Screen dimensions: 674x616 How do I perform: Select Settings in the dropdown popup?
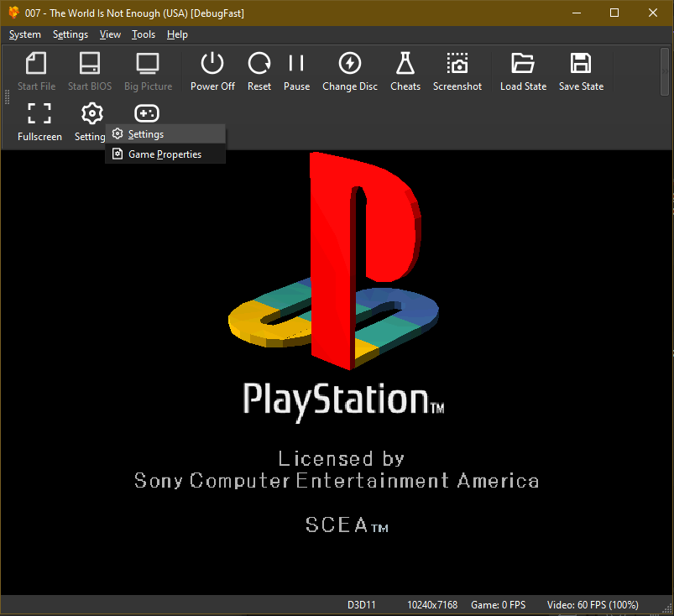pos(165,134)
